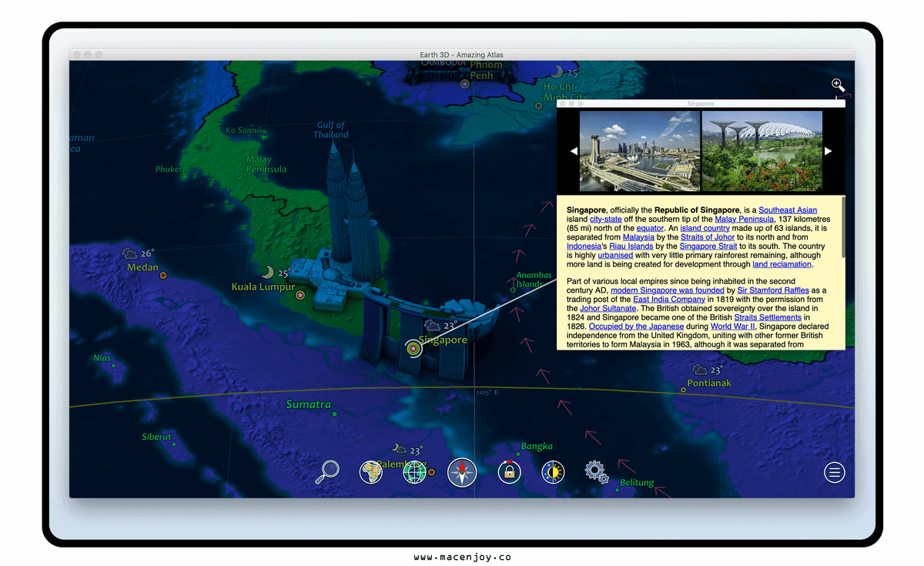Image resolution: width=924 pixels, height=566 pixels.
Task: Open the hamburger menu circle button
Action: click(x=835, y=472)
